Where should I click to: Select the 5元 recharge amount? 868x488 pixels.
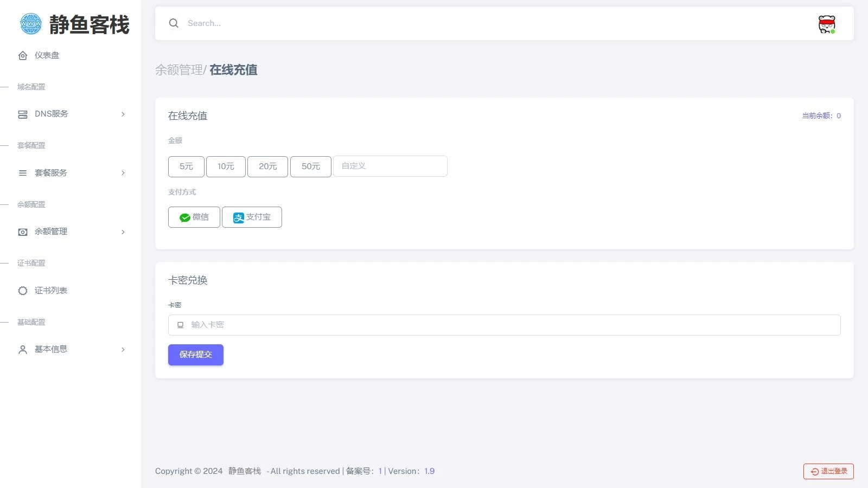[186, 166]
